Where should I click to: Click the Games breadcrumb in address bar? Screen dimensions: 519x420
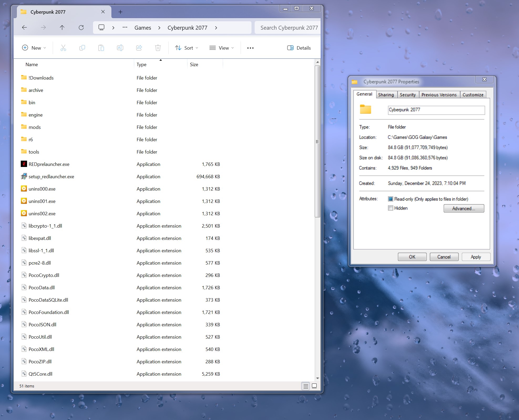[x=143, y=28]
